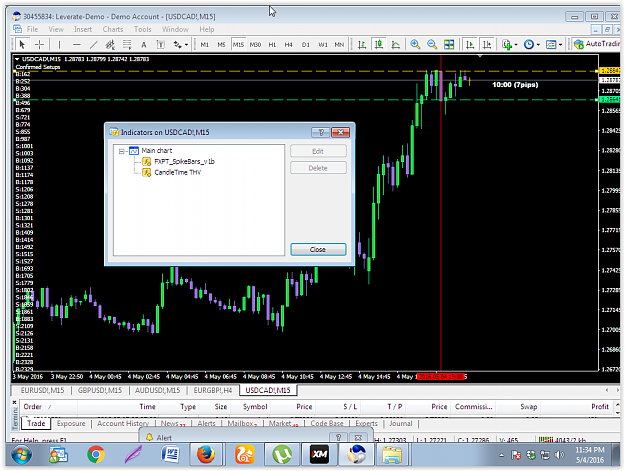625x471 pixels.
Task: Select the crosshair tool
Action: [x=39, y=44]
